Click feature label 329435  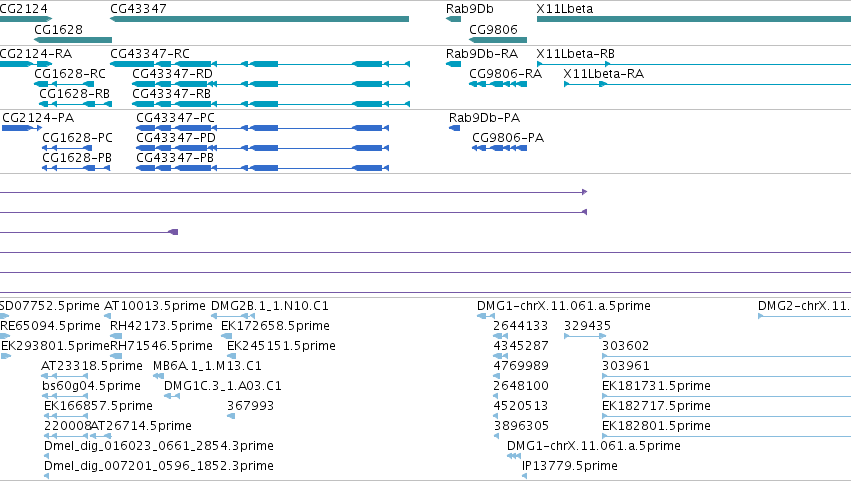587,326
